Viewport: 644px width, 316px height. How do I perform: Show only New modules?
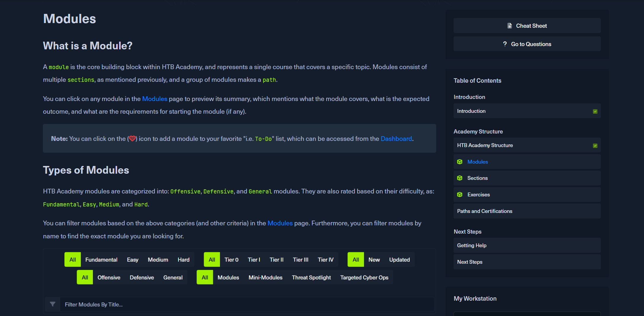(x=374, y=260)
